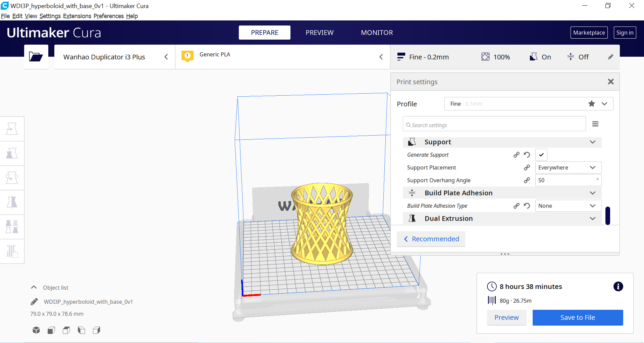Image resolution: width=644 pixels, height=343 pixels.
Task: Switch to front view icon
Action: pyautogui.click(x=51, y=330)
